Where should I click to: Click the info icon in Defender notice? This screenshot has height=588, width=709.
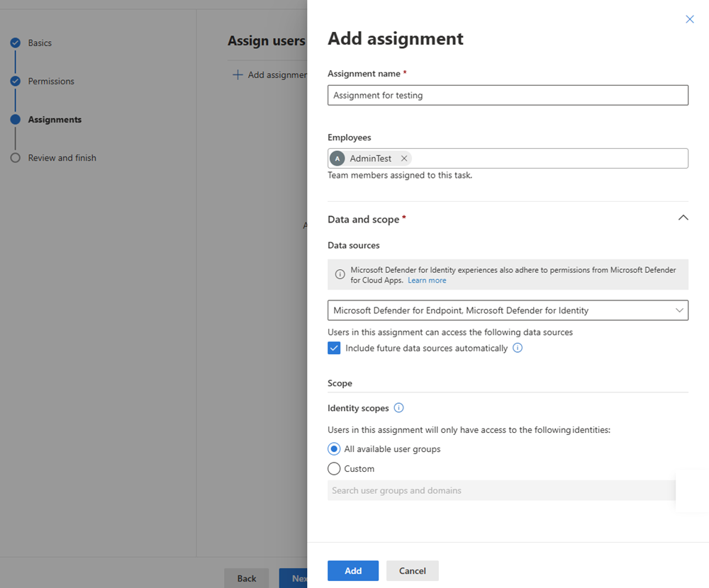tap(340, 274)
